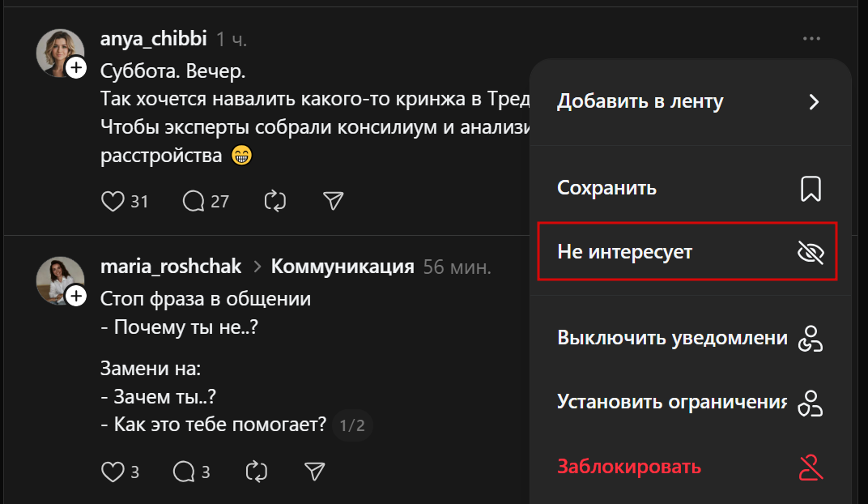Viewport: 868px width, 504px height.
Task: Open the three-dot post options menu
Action: (811, 38)
